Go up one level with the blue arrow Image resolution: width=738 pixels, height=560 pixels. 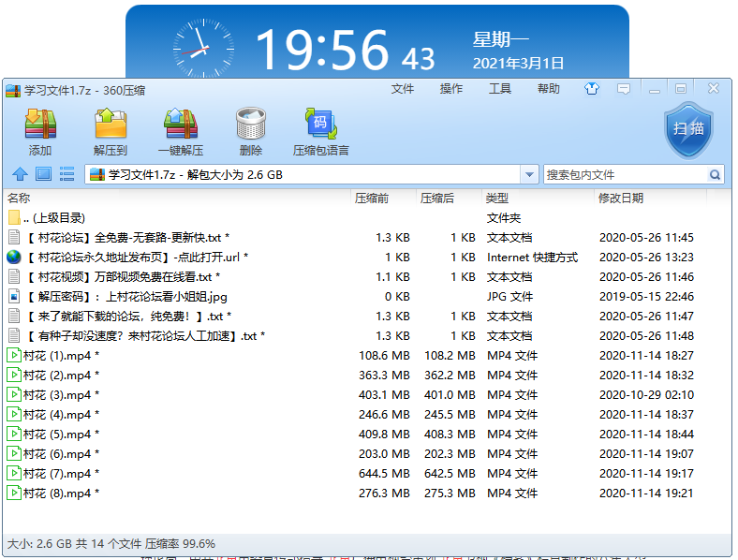pos(20,174)
